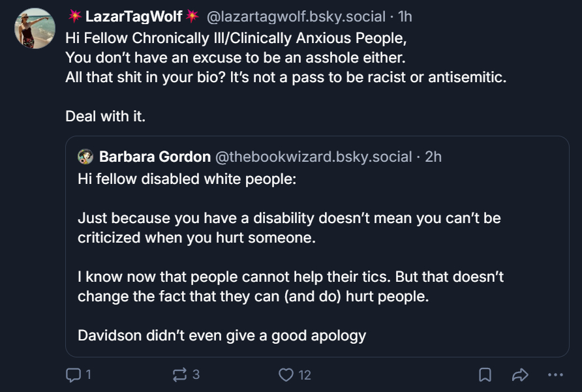Screen dimensions: 582x392
Task: Open LazarTagWolf's profile avatar
Action: (35, 29)
